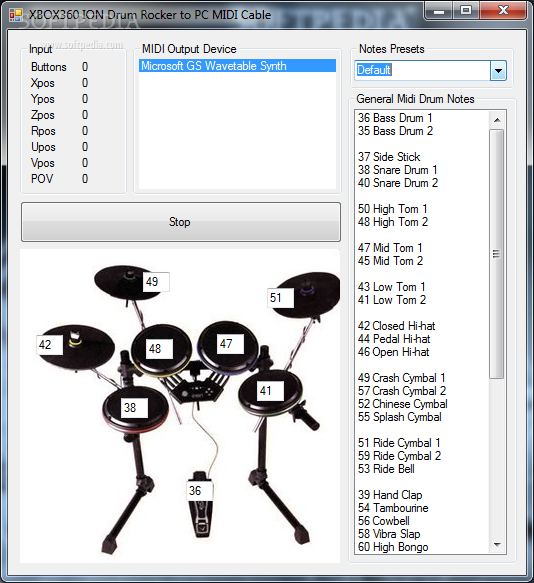The image size is (534, 583).
Task: Click '56 Cowbell' in notes list
Action: click(384, 521)
